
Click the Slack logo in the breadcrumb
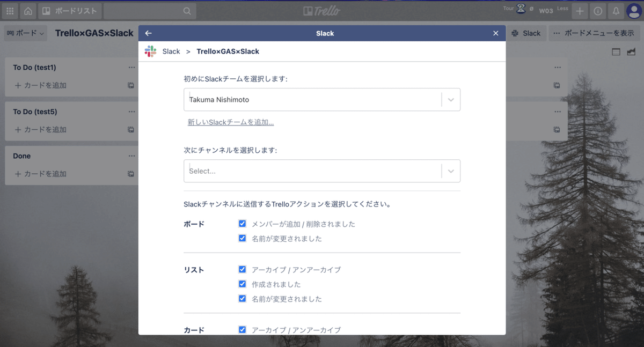tap(150, 51)
